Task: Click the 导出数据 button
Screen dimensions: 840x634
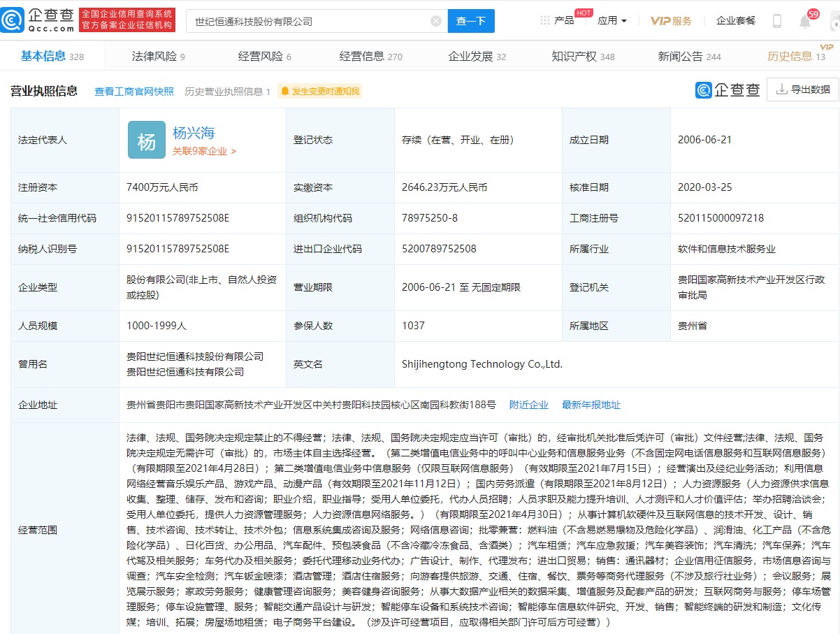Action: (802, 89)
